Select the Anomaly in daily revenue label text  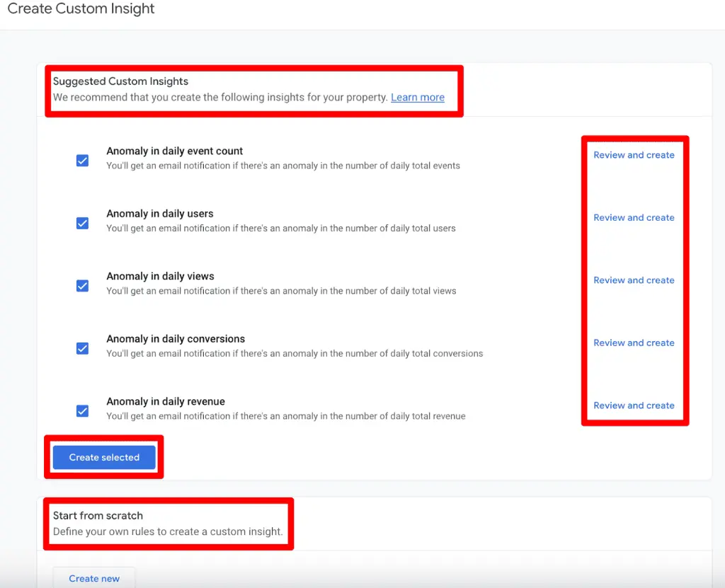(165, 401)
